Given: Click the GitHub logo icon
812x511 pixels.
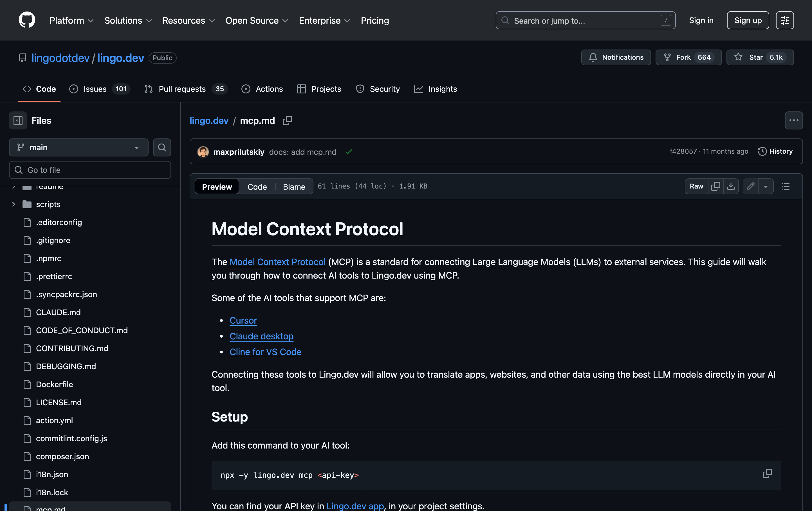Looking at the screenshot, I should point(27,20).
